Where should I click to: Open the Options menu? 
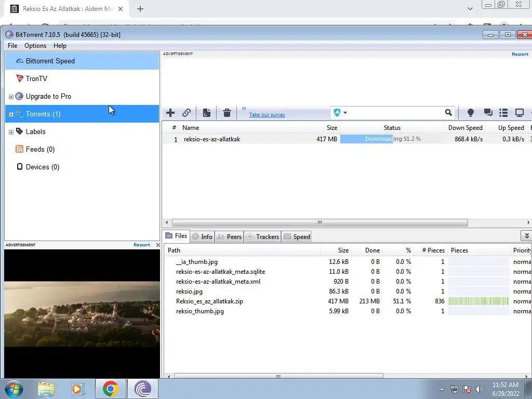point(35,46)
